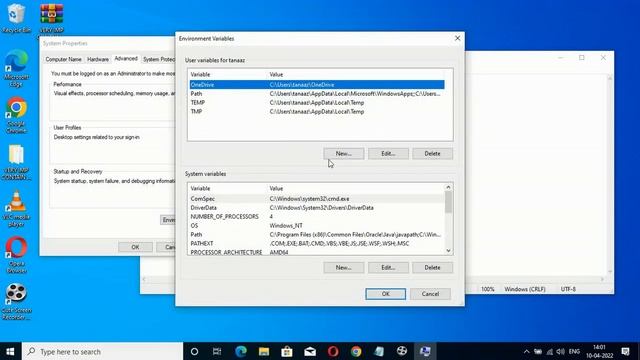Open volume control tray icon
Viewport: 640px width, 360px height.
click(x=561, y=351)
